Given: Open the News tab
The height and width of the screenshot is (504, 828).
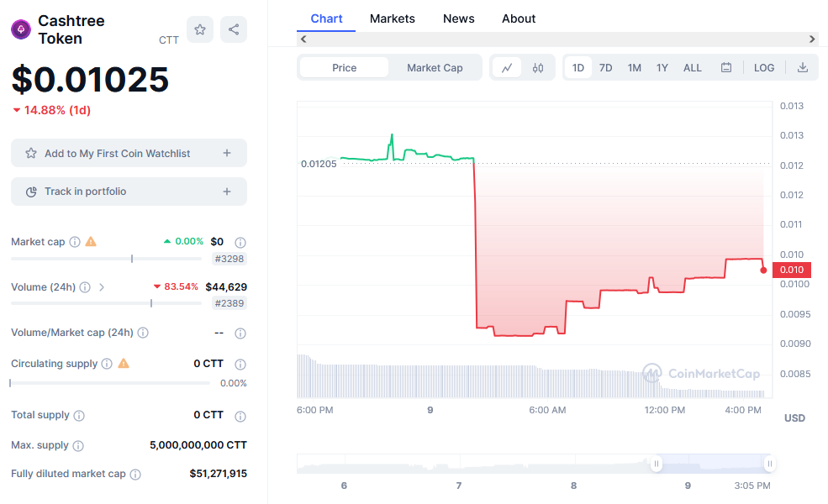Looking at the screenshot, I should pyautogui.click(x=459, y=19).
